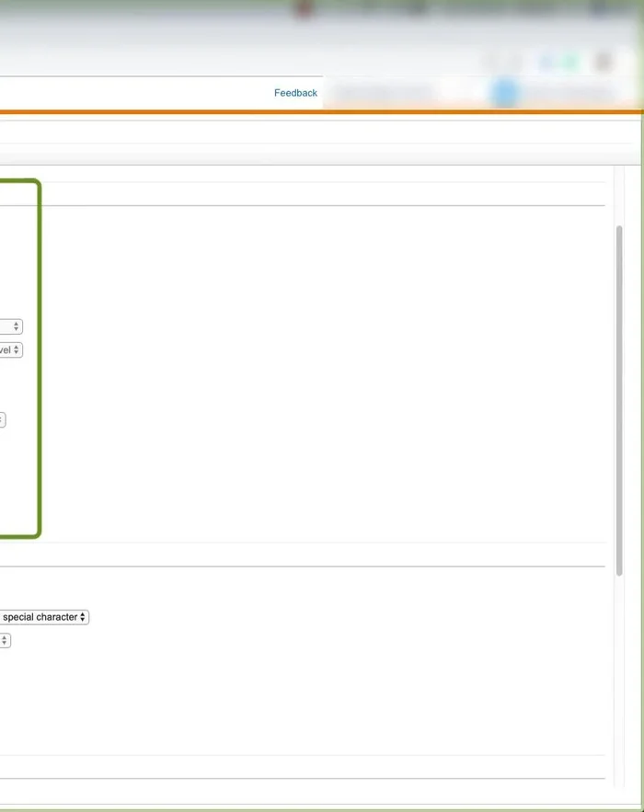Screen dimensions: 644x812
Task: Click the blurred red icon in the tab strip
Action: [305, 9]
